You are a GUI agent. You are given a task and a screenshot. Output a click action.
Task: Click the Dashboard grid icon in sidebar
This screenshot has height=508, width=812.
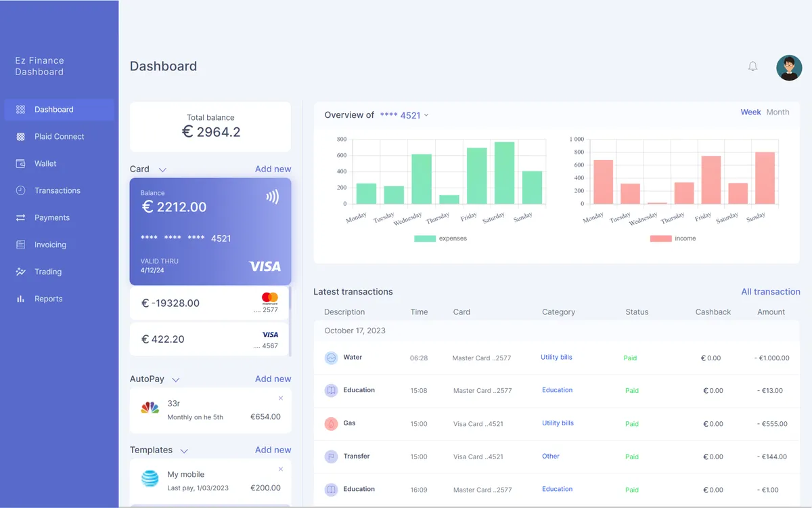(x=20, y=109)
